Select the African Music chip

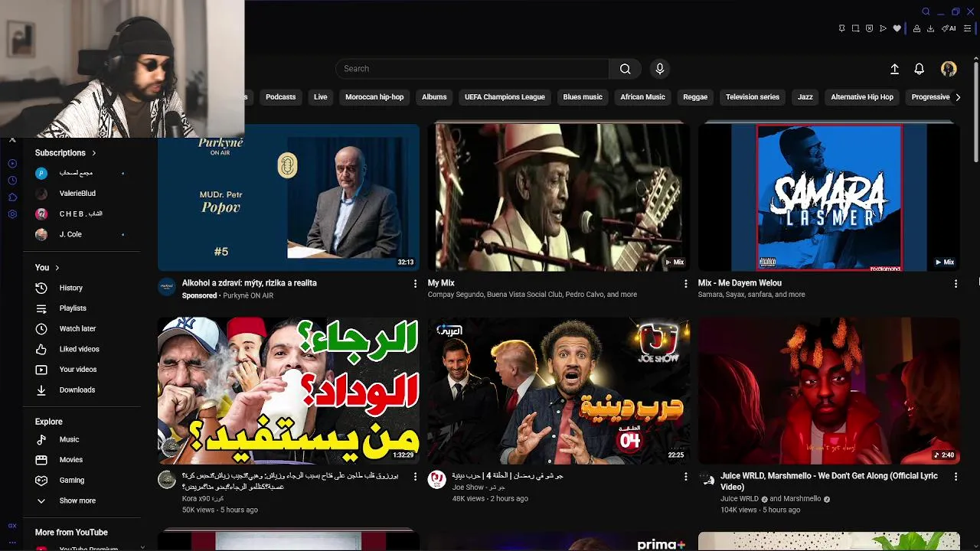tap(642, 97)
